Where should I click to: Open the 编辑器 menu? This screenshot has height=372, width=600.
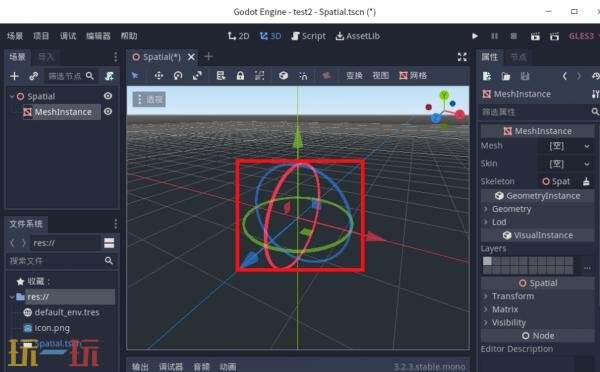pyautogui.click(x=98, y=36)
